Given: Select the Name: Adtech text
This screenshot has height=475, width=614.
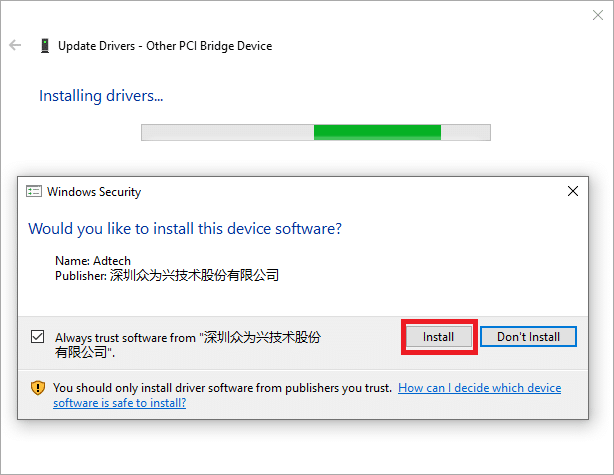Looking at the screenshot, I should click(93, 261).
